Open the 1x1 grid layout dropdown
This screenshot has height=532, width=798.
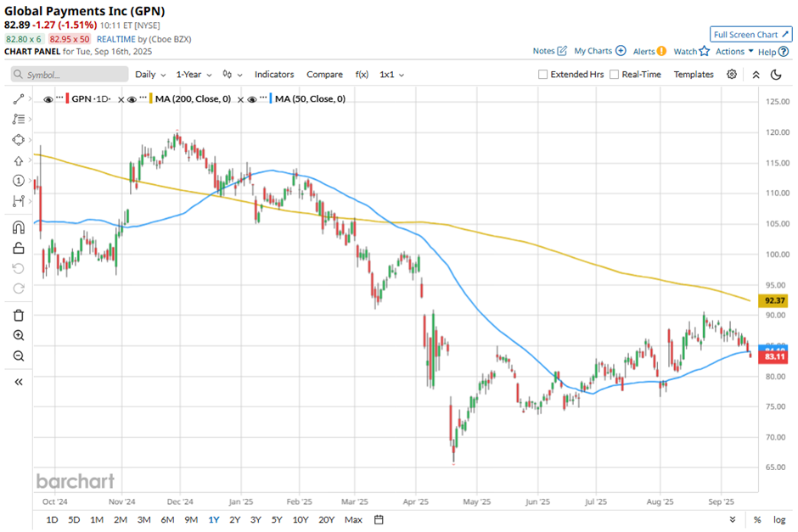pyautogui.click(x=391, y=75)
